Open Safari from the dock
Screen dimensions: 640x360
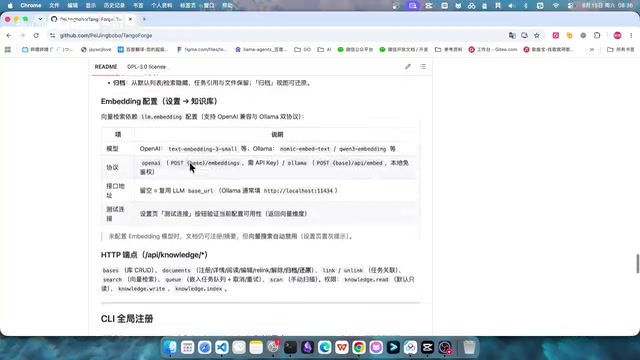click(204, 347)
